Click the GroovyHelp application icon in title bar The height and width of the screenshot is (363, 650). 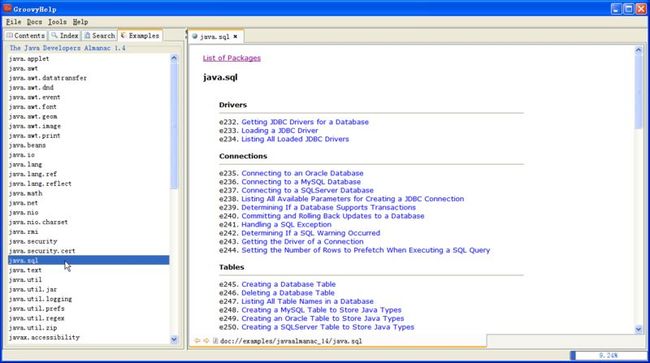point(7,8)
